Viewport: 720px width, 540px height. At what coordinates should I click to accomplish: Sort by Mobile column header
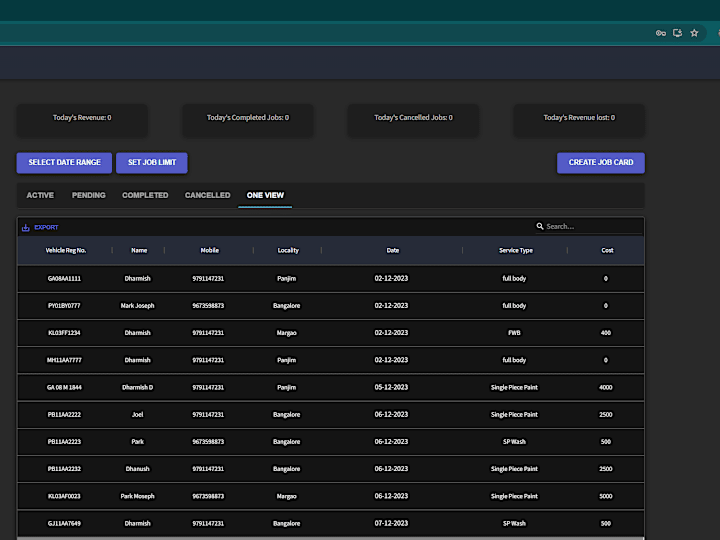click(x=209, y=251)
